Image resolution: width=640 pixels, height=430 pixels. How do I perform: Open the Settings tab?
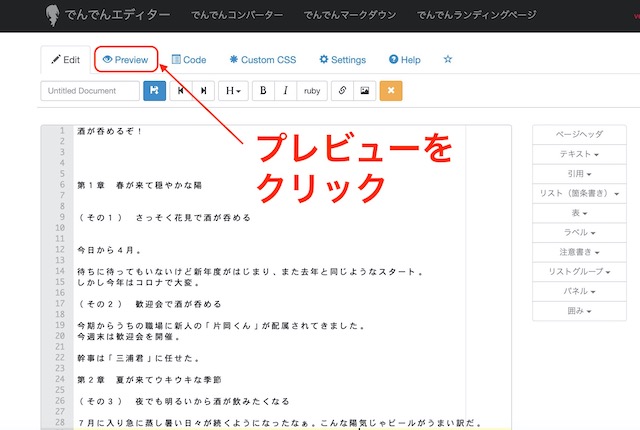pyautogui.click(x=342, y=60)
